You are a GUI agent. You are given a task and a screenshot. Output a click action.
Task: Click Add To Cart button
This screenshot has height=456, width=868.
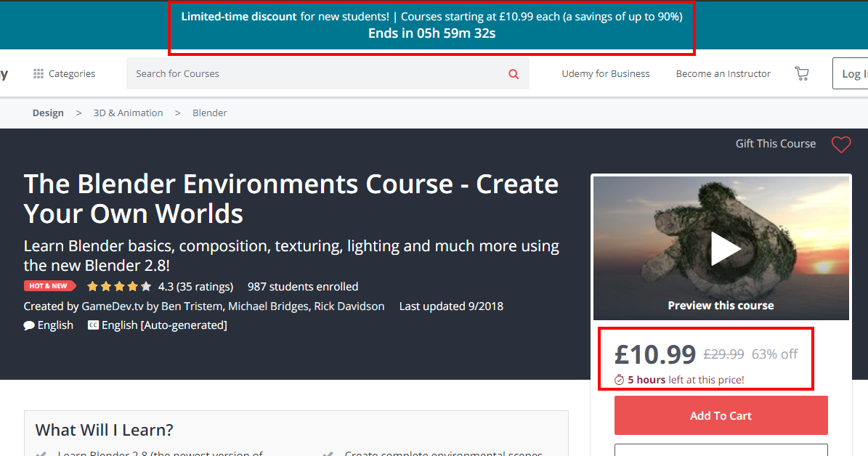pos(721,415)
